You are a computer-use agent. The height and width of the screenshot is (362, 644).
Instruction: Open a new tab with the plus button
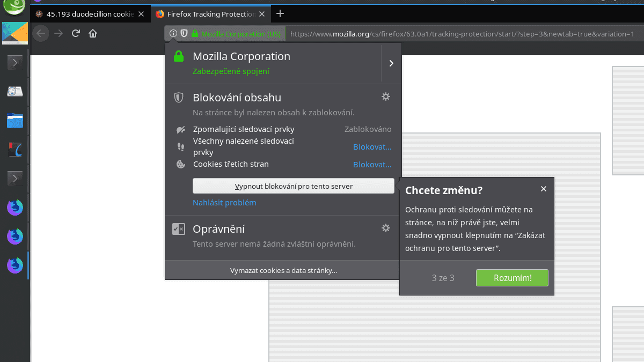point(280,14)
